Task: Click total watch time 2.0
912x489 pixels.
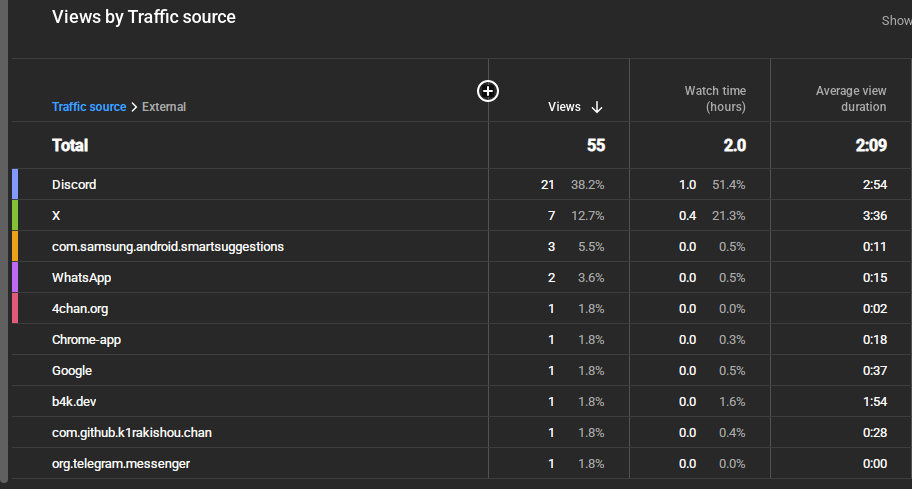Action: [x=735, y=145]
